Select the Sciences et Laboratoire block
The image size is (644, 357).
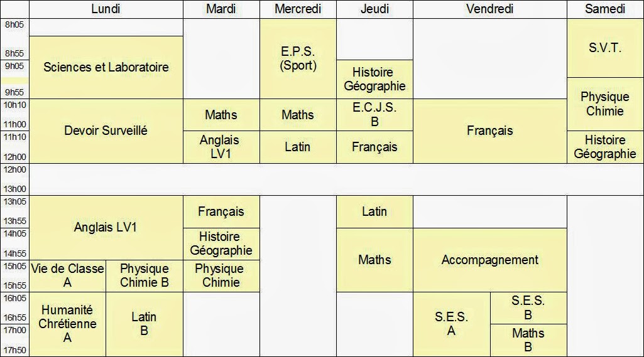[x=106, y=67]
